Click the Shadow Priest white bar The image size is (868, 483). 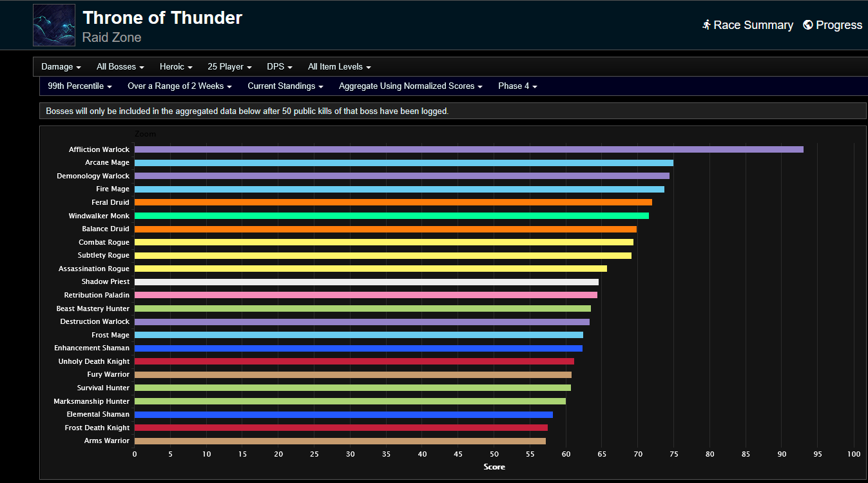click(367, 282)
